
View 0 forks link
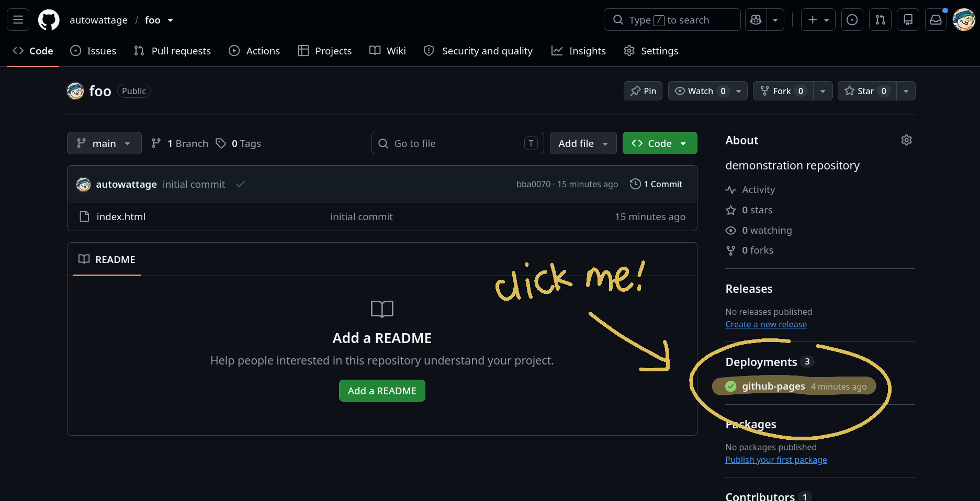(x=750, y=251)
